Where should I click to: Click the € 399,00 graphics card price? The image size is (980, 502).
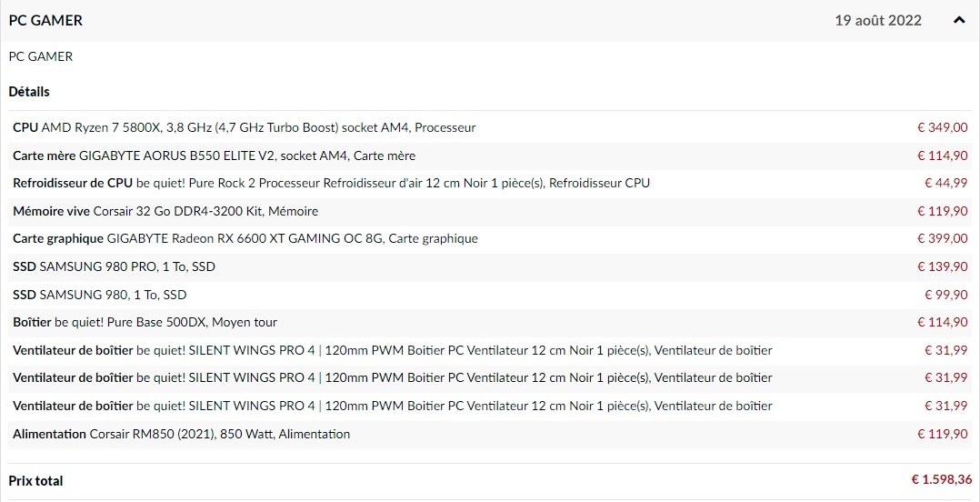[942, 239]
